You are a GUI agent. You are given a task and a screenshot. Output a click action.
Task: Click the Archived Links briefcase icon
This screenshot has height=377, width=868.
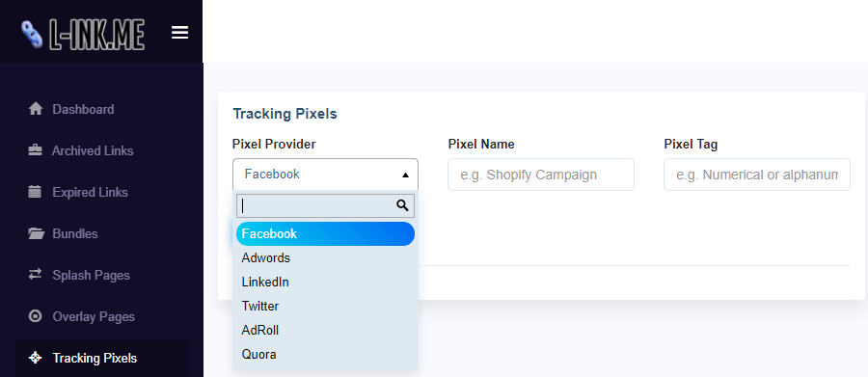36,150
